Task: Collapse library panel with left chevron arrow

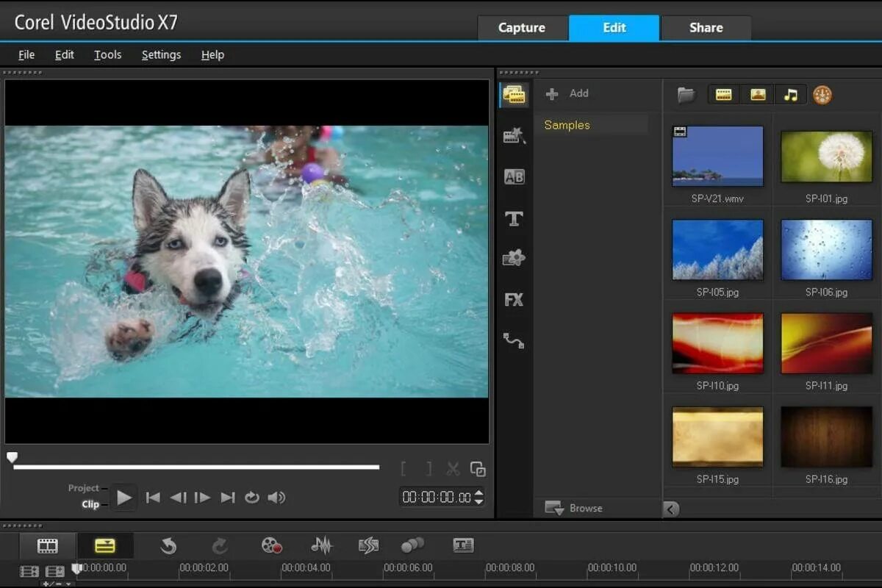Action: (671, 509)
